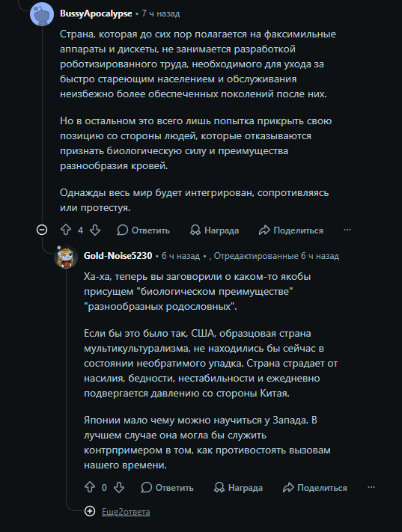The width and height of the screenshot is (402, 532).
Task: Downvote BussyApocalypse's comment
Action: coord(95,230)
